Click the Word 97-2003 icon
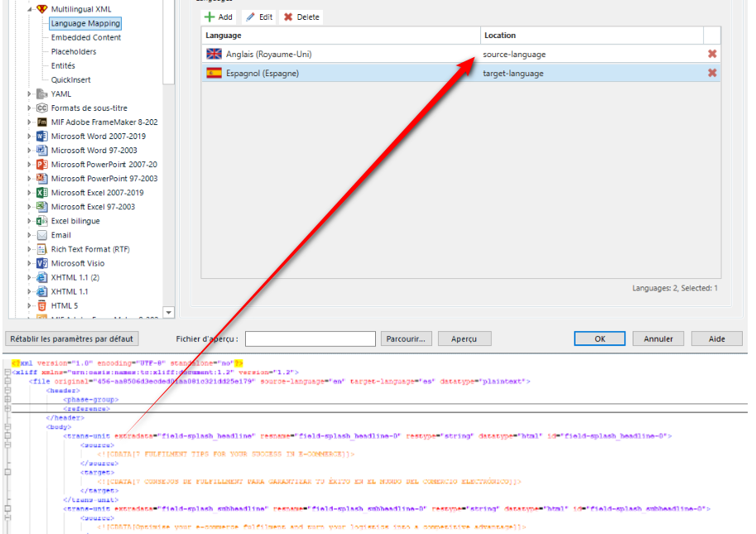This screenshot has height=534, width=756. [x=42, y=150]
